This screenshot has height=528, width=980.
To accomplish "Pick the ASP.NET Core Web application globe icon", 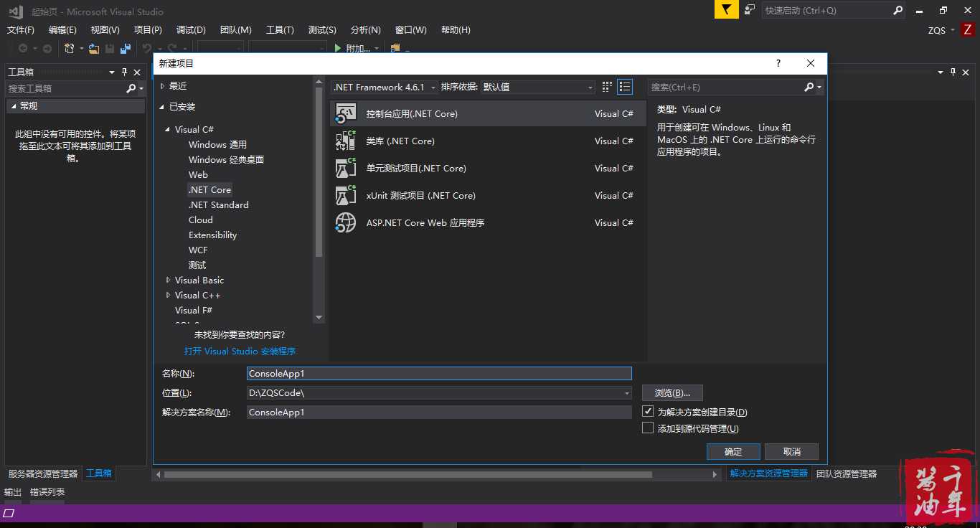I will 346,223.
